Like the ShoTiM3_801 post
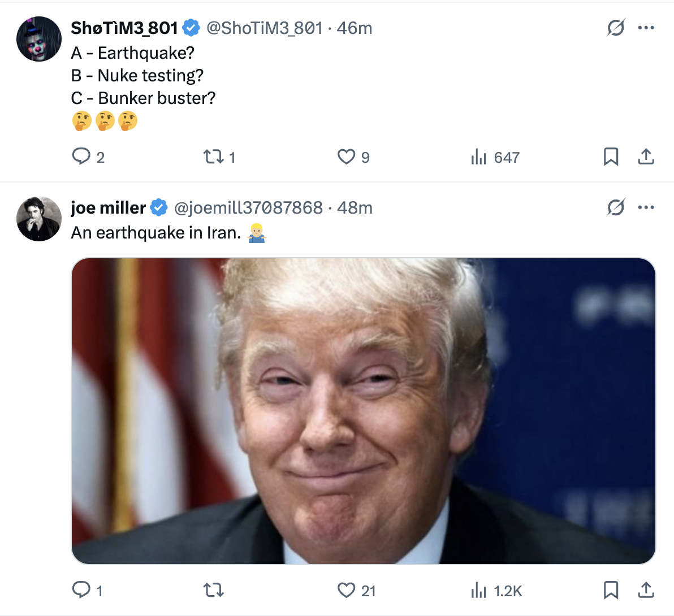 point(346,157)
